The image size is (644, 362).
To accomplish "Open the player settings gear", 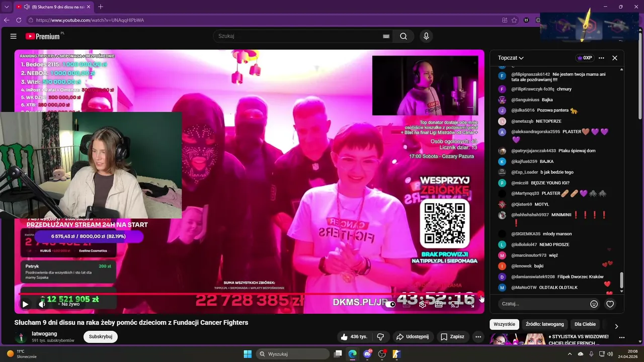I will tap(423, 304).
